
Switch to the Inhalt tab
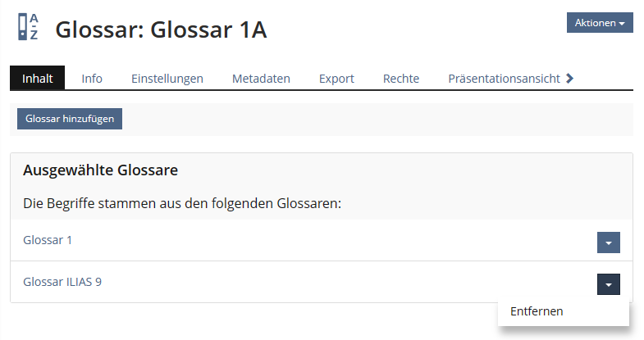click(38, 79)
